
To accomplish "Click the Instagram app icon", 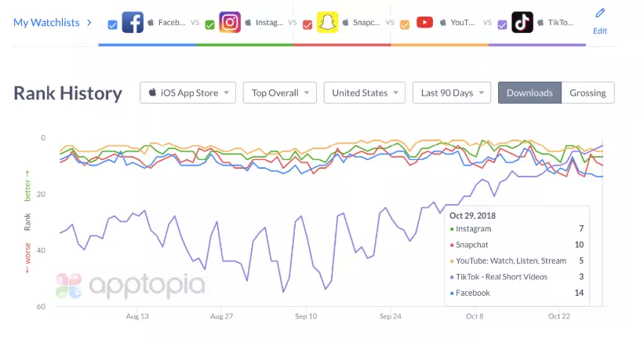I will coord(230,23).
